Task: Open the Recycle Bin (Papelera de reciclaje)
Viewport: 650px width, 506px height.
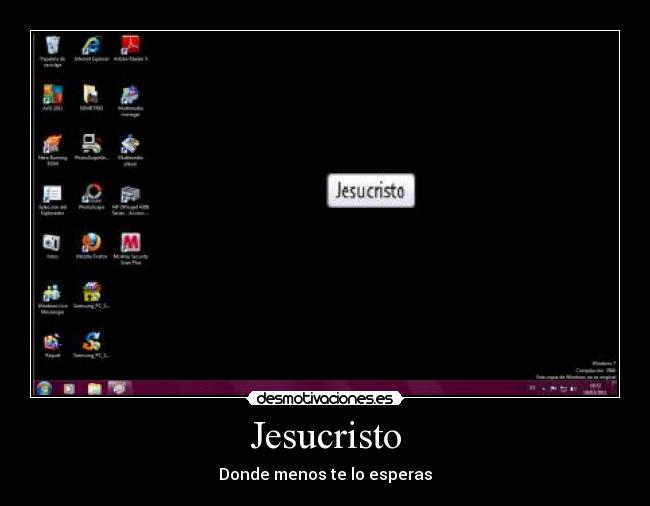Action: (x=53, y=51)
